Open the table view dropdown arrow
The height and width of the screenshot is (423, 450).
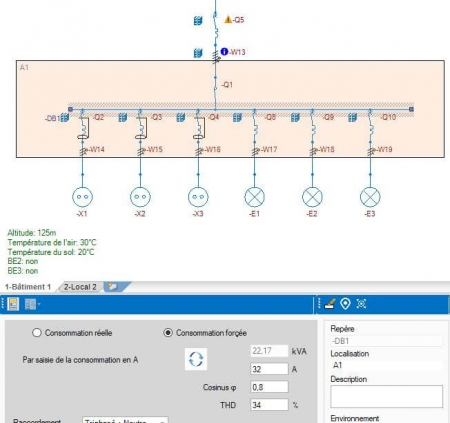tap(39, 304)
